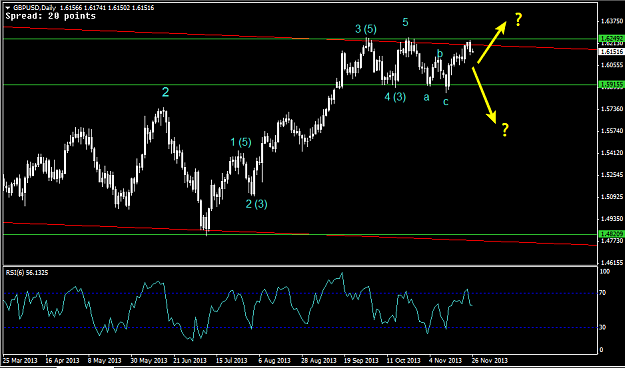Click the 1.50925 price axis value
This screenshot has height=368, width=625.
coord(611,197)
